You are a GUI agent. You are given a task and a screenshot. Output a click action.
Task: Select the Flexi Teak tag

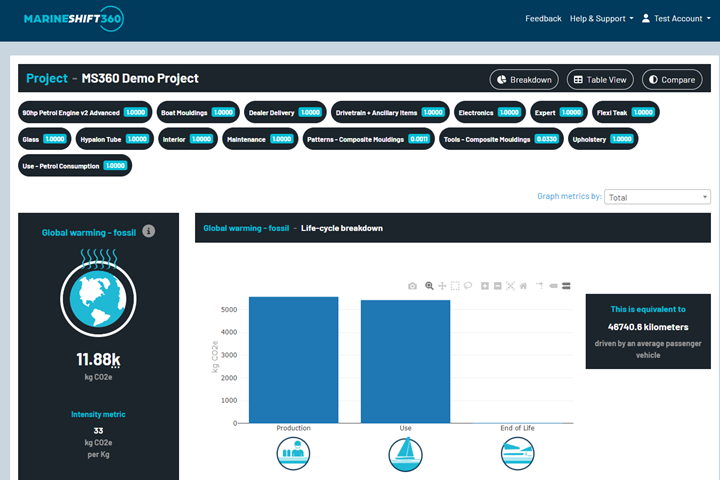625,113
